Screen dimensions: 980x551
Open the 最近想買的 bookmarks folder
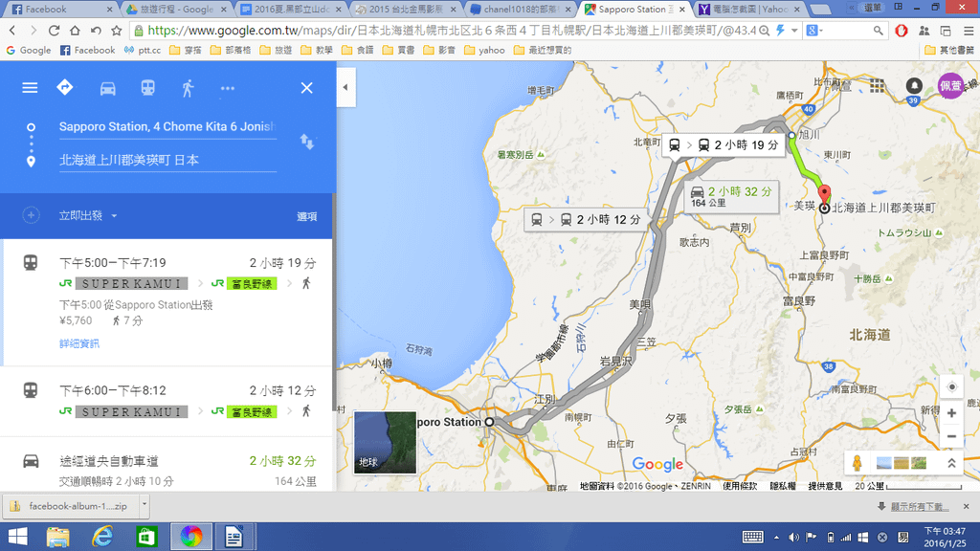[x=543, y=50]
